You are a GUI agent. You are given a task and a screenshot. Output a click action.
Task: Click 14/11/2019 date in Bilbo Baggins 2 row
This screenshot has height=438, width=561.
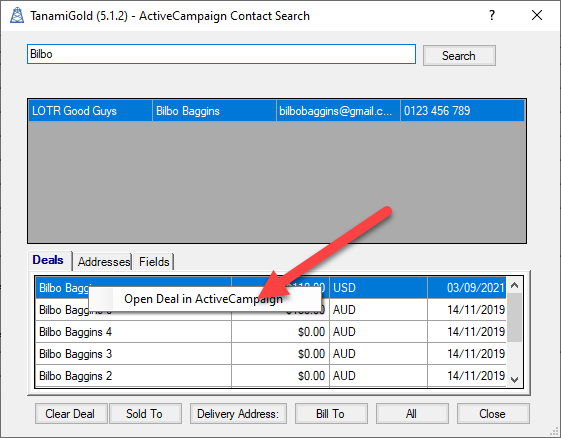pyautogui.click(x=467, y=376)
